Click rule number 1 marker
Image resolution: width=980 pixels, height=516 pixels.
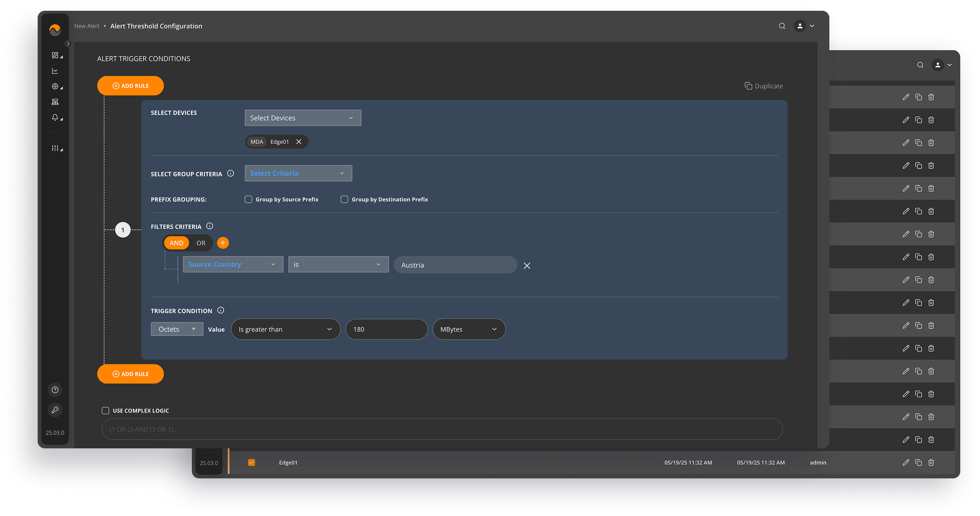click(x=123, y=230)
